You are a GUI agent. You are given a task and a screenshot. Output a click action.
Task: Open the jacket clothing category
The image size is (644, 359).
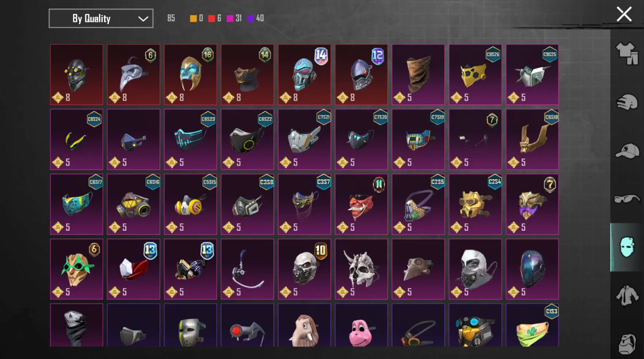pyautogui.click(x=627, y=295)
